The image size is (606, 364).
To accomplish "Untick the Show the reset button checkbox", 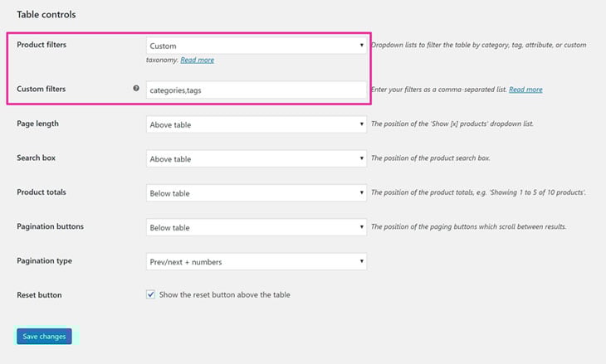I will point(151,294).
